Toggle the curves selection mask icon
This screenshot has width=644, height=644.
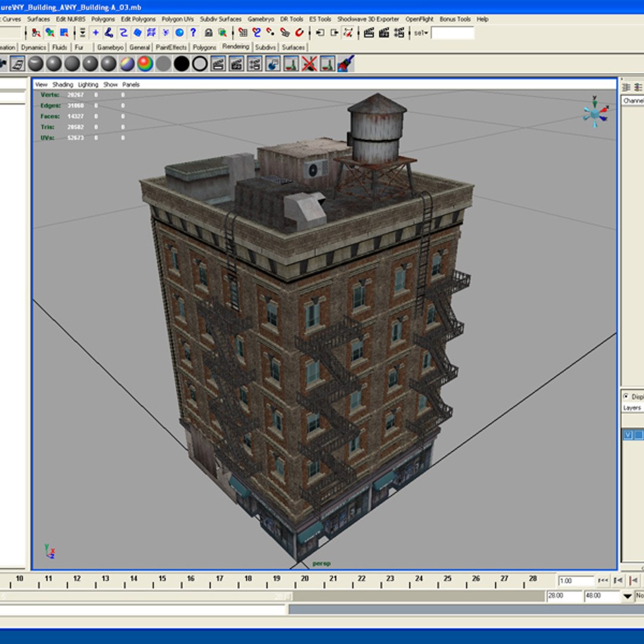pyautogui.click(x=123, y=32)
